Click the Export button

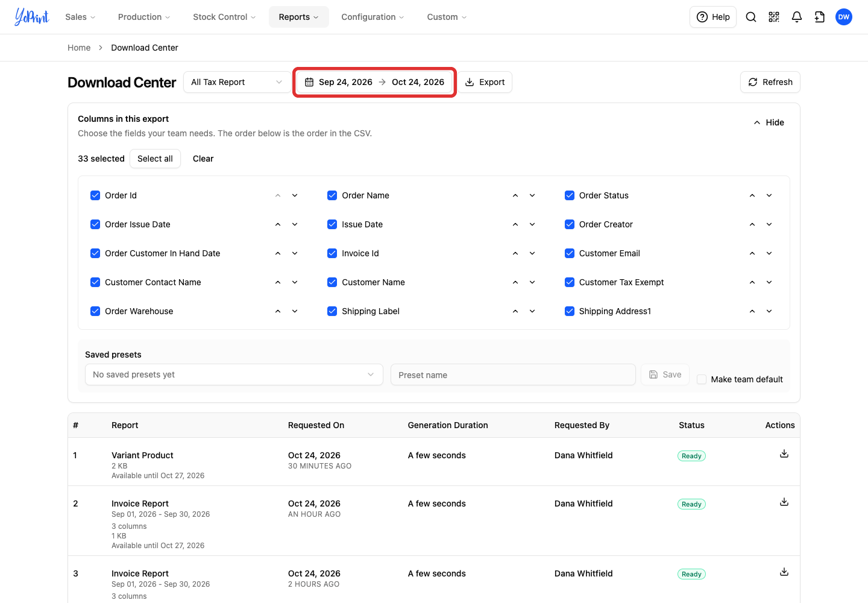[x=485, y=82]
